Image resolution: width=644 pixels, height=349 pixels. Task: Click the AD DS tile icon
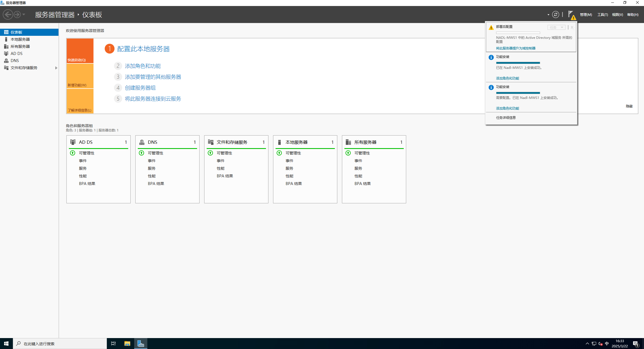pyautogui.click(x=73, y=142)
